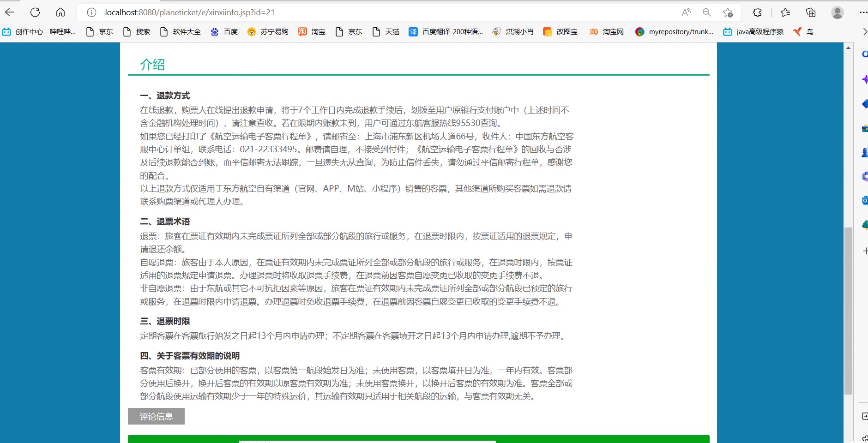The height and width of the screenshot is (443, 868).
Task: View site information icon in address bar
Action: click(91, 12)
